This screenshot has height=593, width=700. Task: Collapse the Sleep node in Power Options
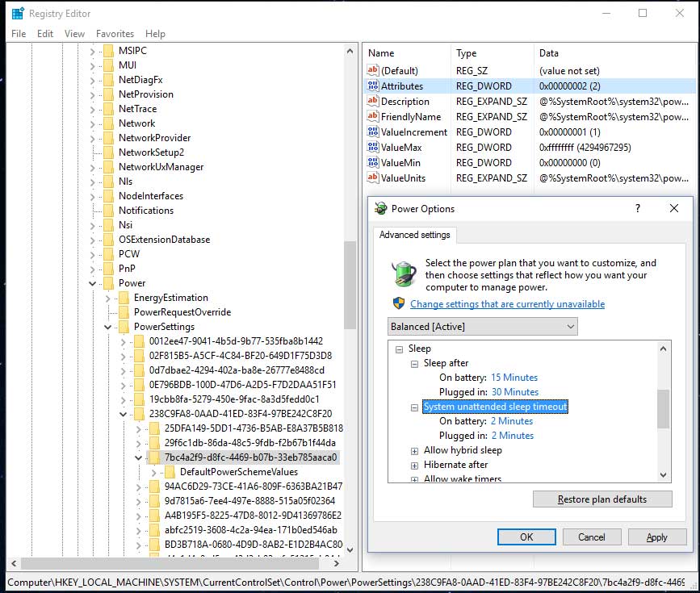(399, 349)
